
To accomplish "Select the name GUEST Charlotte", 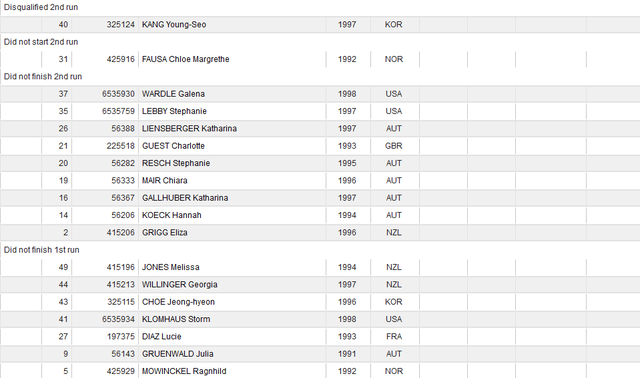I will (x=173, y=146).
